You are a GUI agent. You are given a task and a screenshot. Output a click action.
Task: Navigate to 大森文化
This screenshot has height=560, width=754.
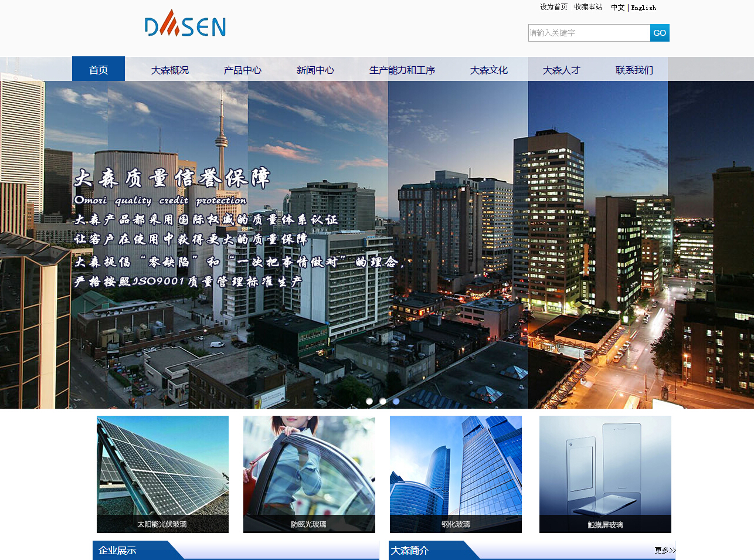tap(489, 70)
